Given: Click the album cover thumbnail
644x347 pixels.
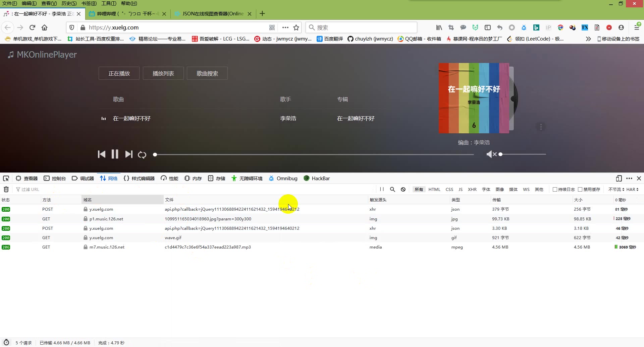Looking at the screenshot, I should pos(474,98).
